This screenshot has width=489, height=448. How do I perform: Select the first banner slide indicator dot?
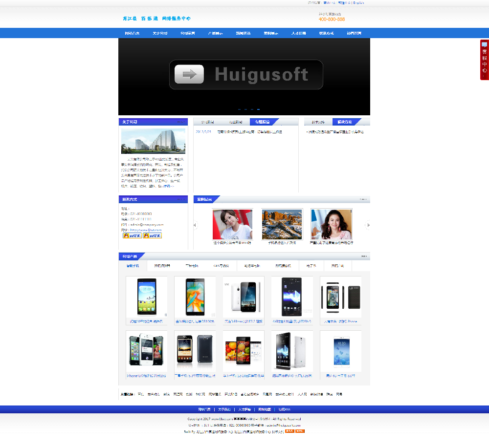click(239, 109)
